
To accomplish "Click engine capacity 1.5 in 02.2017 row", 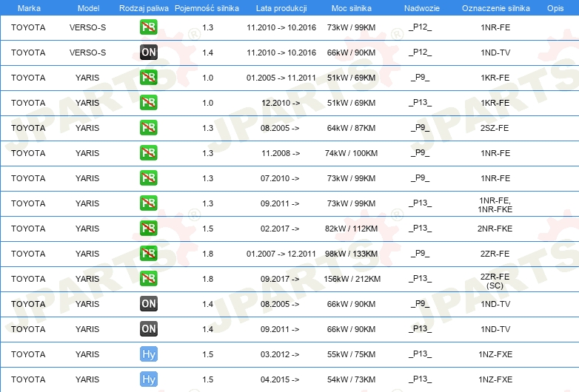I will pyautogui.click(x=208, y=229).
